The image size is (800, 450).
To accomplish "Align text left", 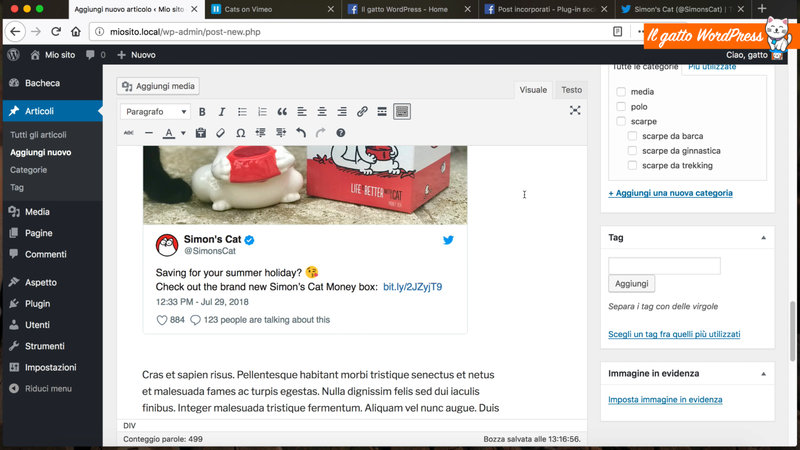I will (302, 112).
